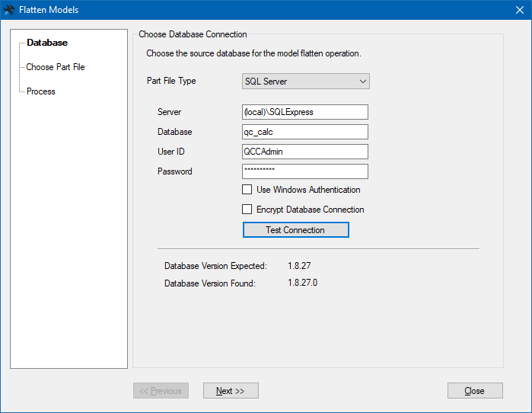Click the found version value 1.8.27.0

coord(302,283)
